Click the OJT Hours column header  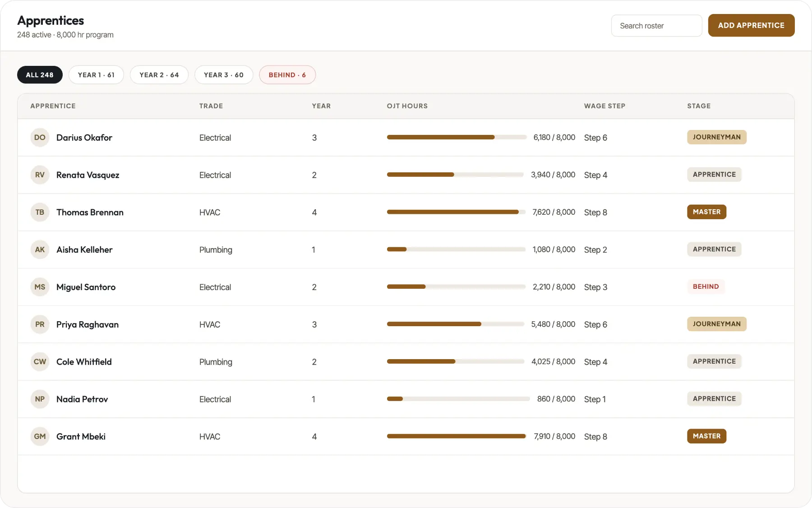point(407,106)
